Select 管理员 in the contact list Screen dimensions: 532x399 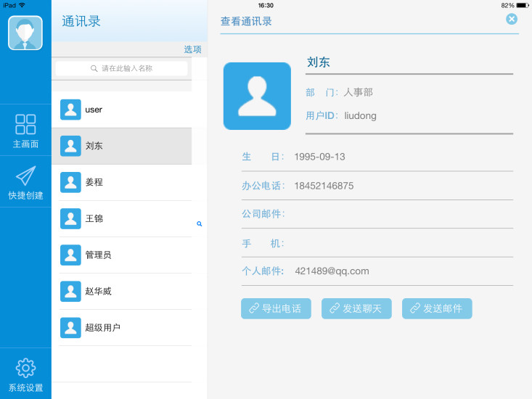98,255
